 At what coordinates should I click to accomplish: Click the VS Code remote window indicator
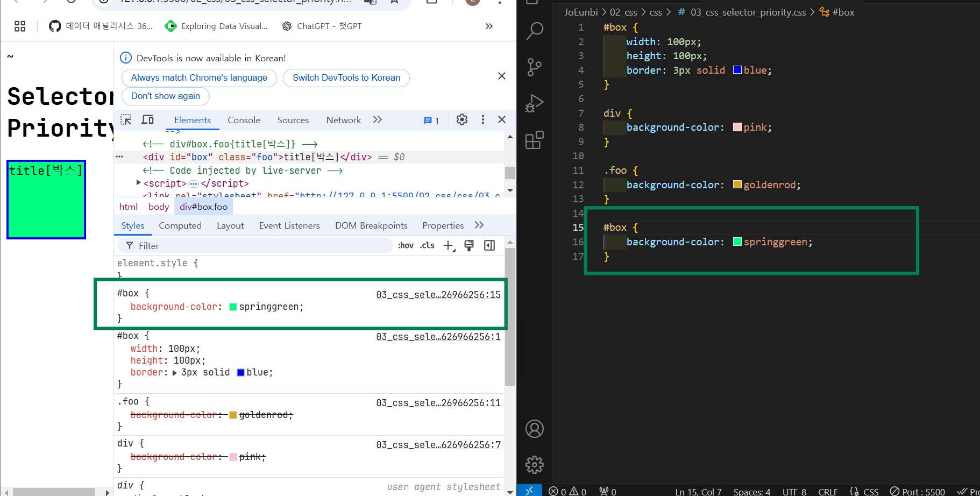coord(529,491)
